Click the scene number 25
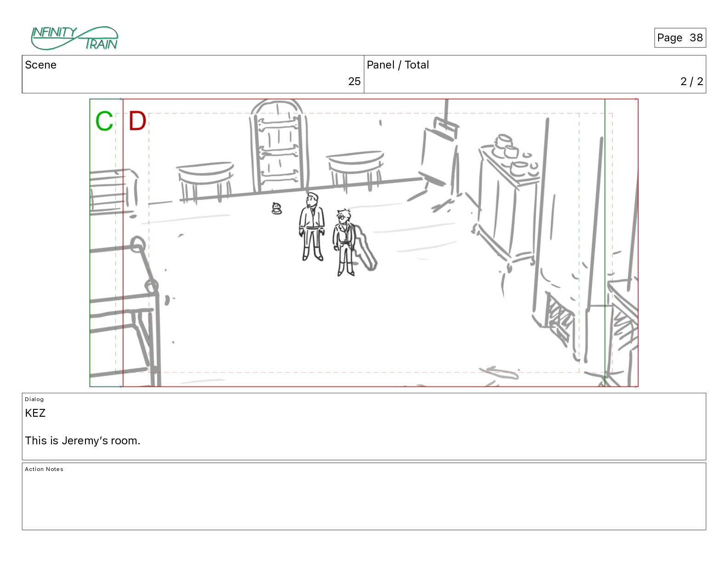Screen dimensions: 728x563 [354, 81]
